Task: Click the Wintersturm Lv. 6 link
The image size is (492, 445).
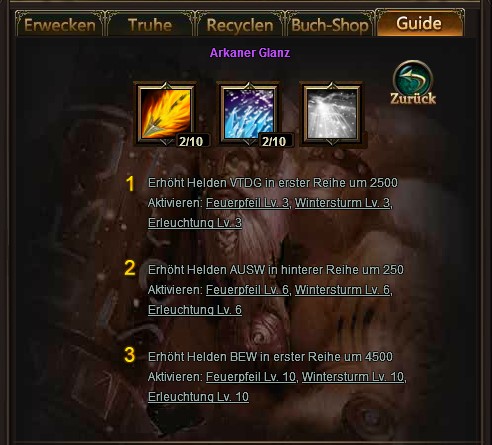Action: click(342, 290)
